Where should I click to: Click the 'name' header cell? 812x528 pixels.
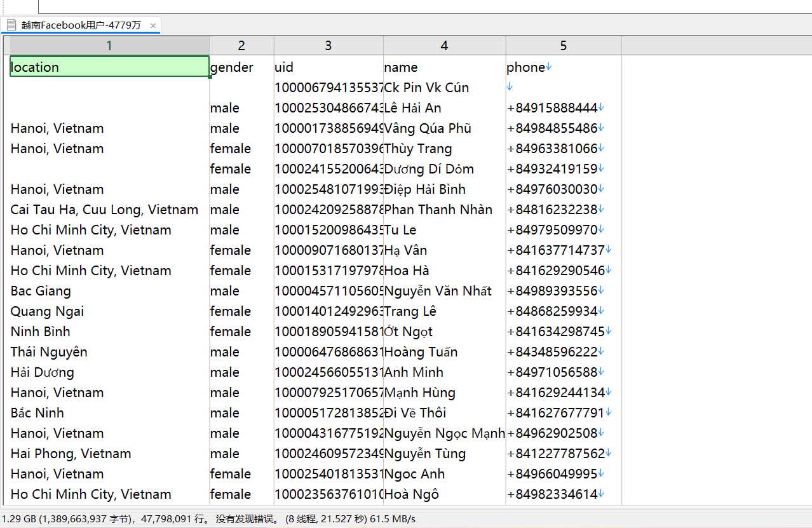tap(444, 67)
